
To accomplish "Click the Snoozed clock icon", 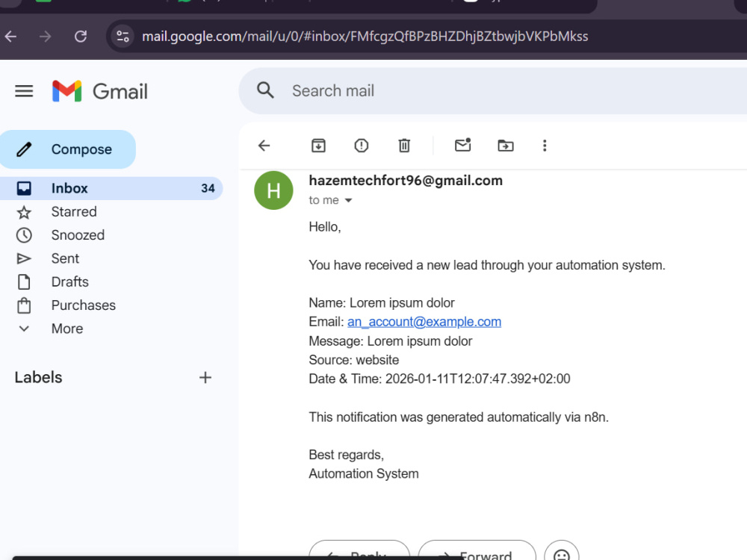I will [x=24, y=235].
